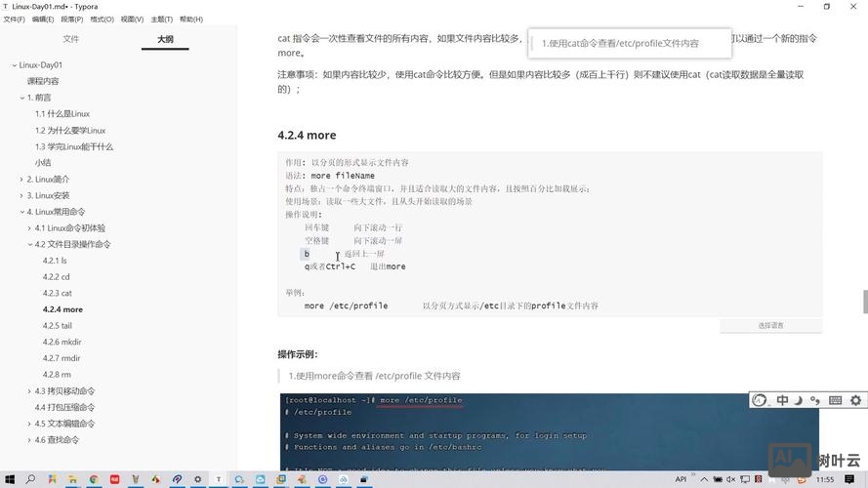The height and width of the screenshot is (488, 868).
Task: Expand 4.1 Linux命令初体验 in outline
Action: click(x=30, y=228)
